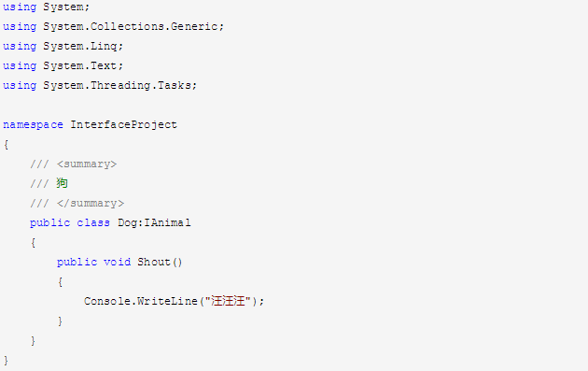Click the Dog class name
588x371 pixels.
point(128,223)
